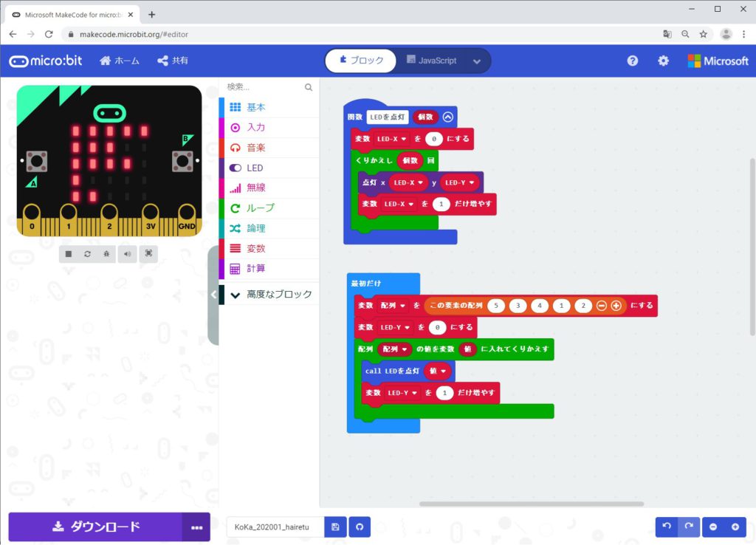Open the ループ block category
Screen dimensions: 756x545
(x=260, y=208)
